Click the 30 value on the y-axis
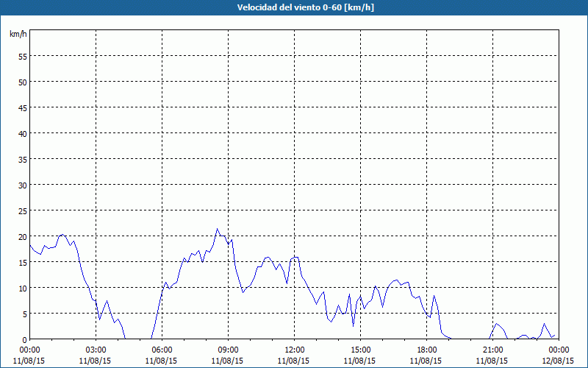588x368 pixels. (23, 185)
